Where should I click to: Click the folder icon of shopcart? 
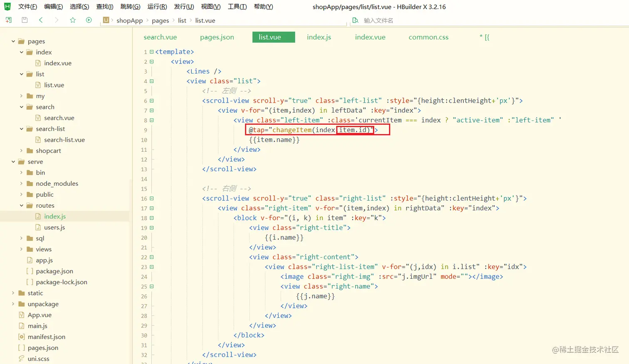30,151
